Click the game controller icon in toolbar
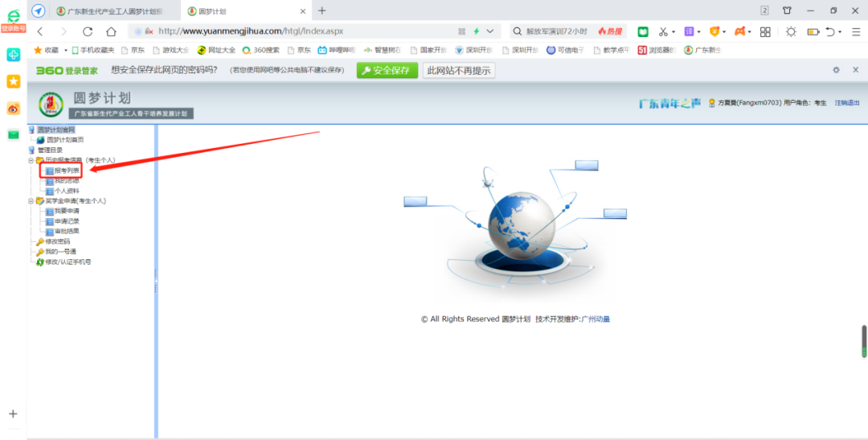Image resolution: width=868 pixels, height=440 pixels. (739, 31)
